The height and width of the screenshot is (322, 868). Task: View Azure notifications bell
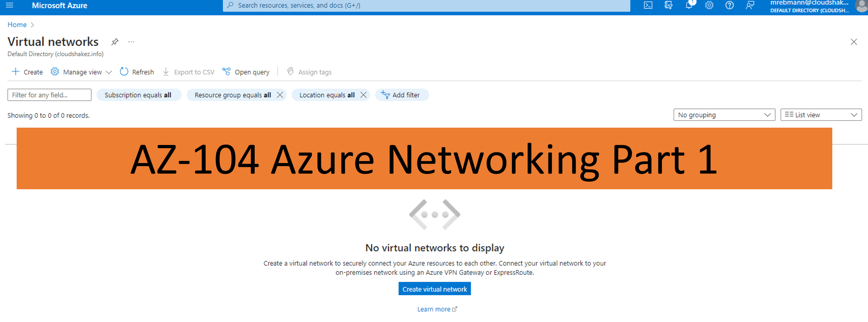click(689, 5)
